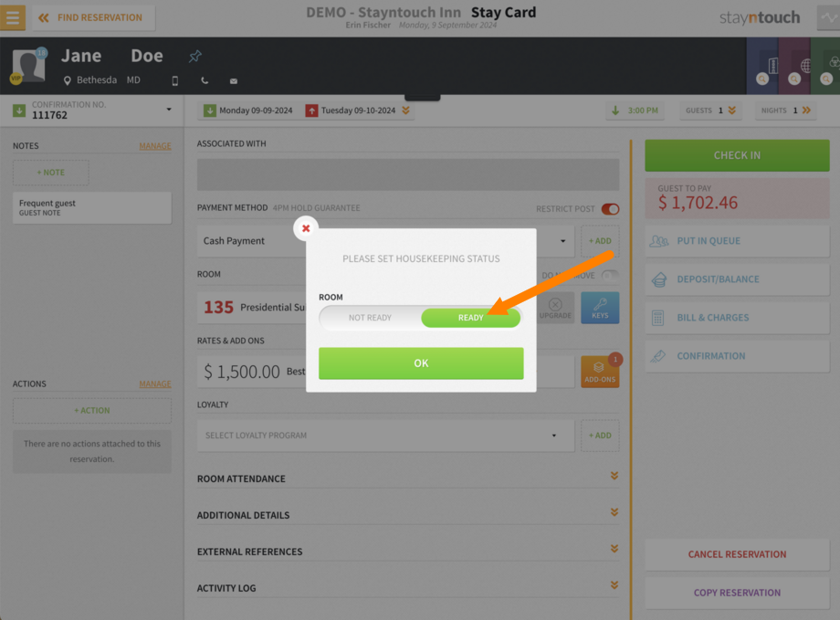
Task: Expand the confirmation number dropdown
Action: click(x=169, y=110)
